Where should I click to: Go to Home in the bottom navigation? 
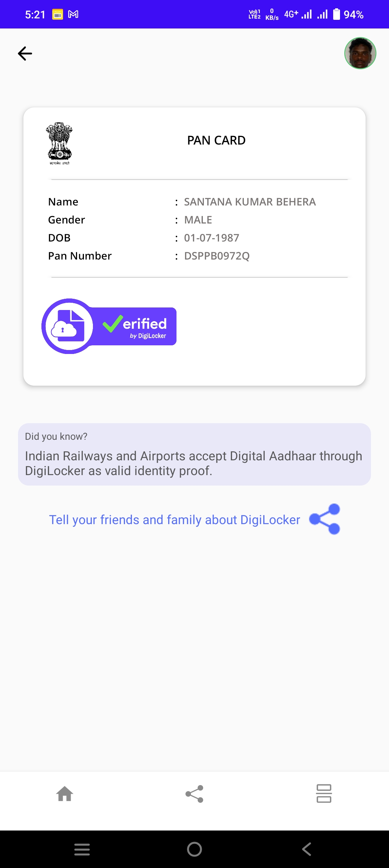tap(65, 794)
